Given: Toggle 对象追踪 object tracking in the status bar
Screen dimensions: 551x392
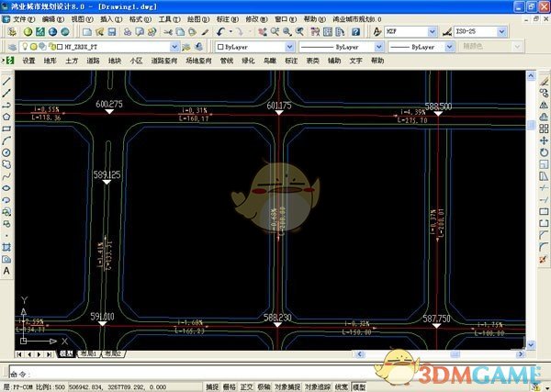Looking at the screenshot, I should 318,386.
